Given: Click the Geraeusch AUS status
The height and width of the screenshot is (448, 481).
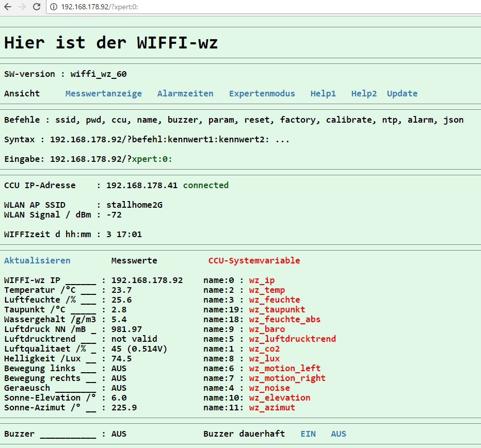Looking at the screenshot, I should click(x=119, y=388).
